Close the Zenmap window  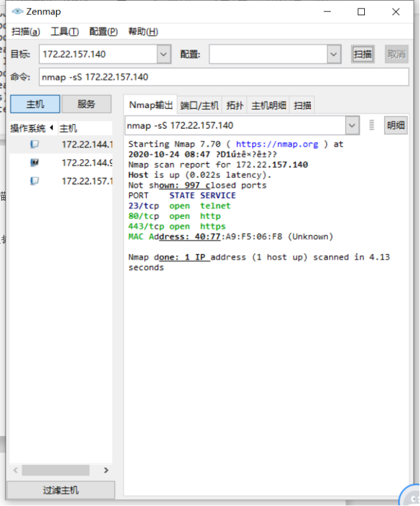(x=396, y=12)
